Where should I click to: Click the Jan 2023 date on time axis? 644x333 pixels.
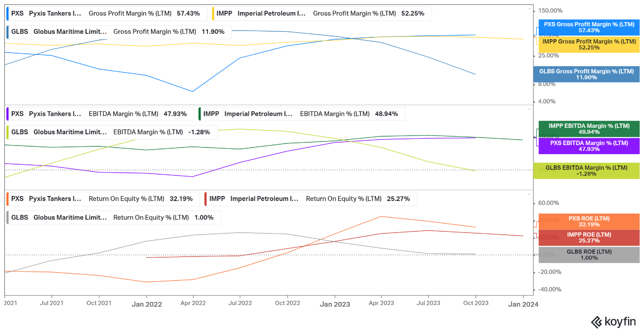(x=335, y=304)
